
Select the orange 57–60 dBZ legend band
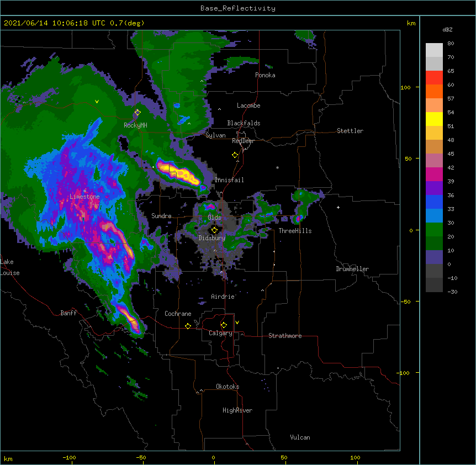tap(434, 91)
